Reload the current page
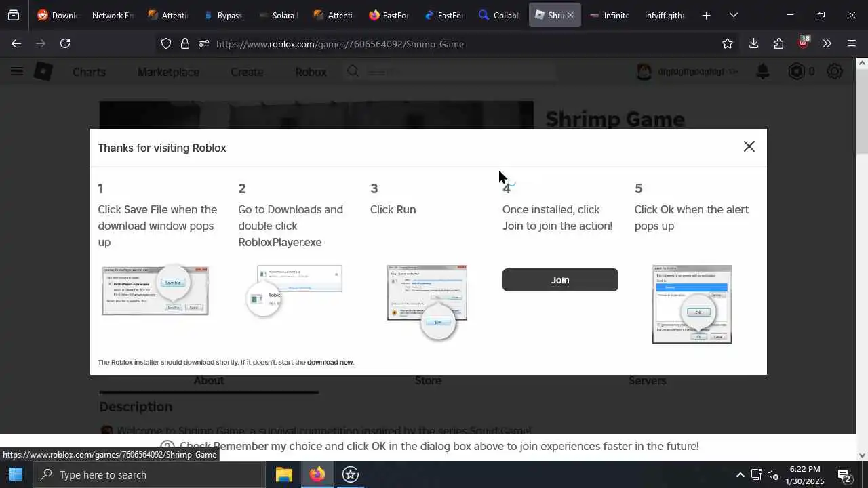The image size is (868, 488). (x=65, y=43)
